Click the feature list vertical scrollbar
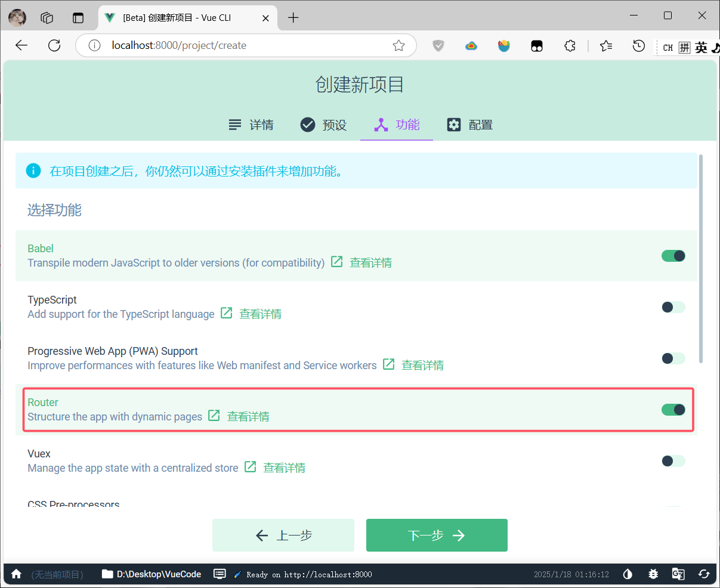This screenshot has width=720, height=588. pyautogui.click(x=701, y=258)
